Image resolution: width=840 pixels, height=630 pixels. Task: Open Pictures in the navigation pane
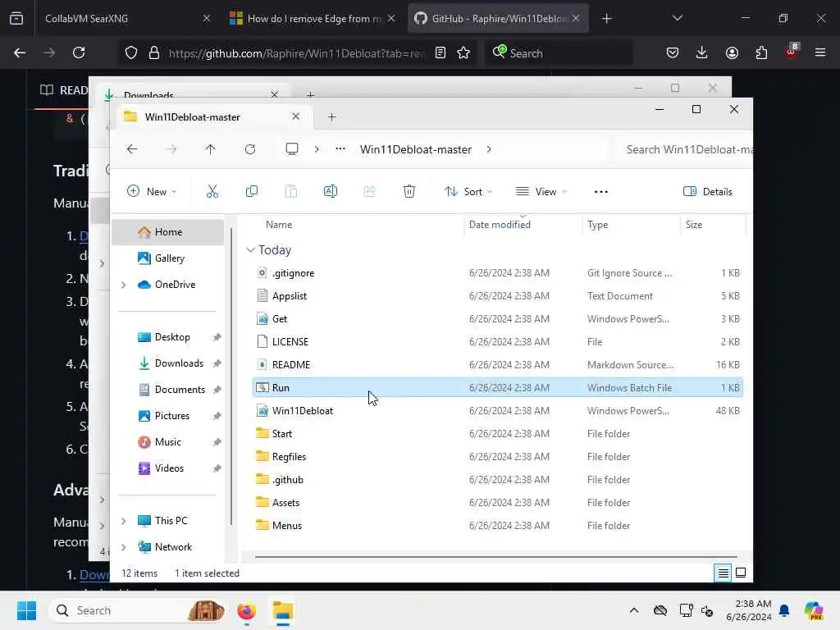[167, 416]
